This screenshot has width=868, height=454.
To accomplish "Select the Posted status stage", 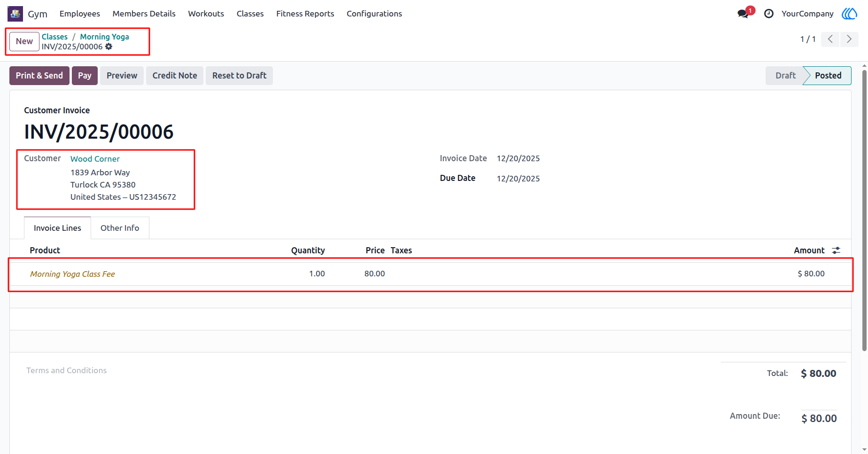I will 828,76.
